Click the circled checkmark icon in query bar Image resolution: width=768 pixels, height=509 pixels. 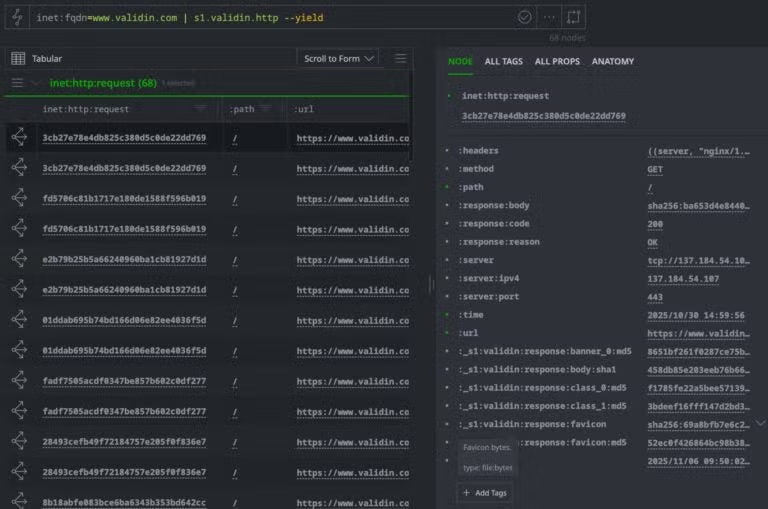pos(525,17)
